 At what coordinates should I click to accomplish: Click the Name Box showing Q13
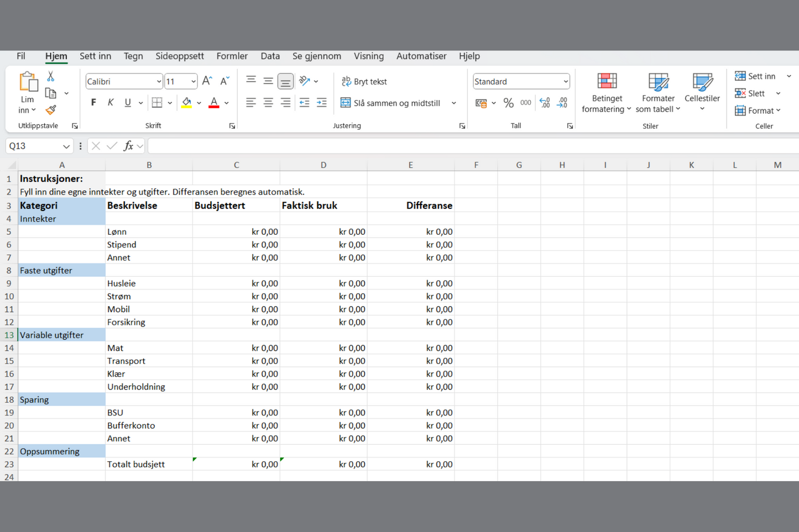point(33,146)
